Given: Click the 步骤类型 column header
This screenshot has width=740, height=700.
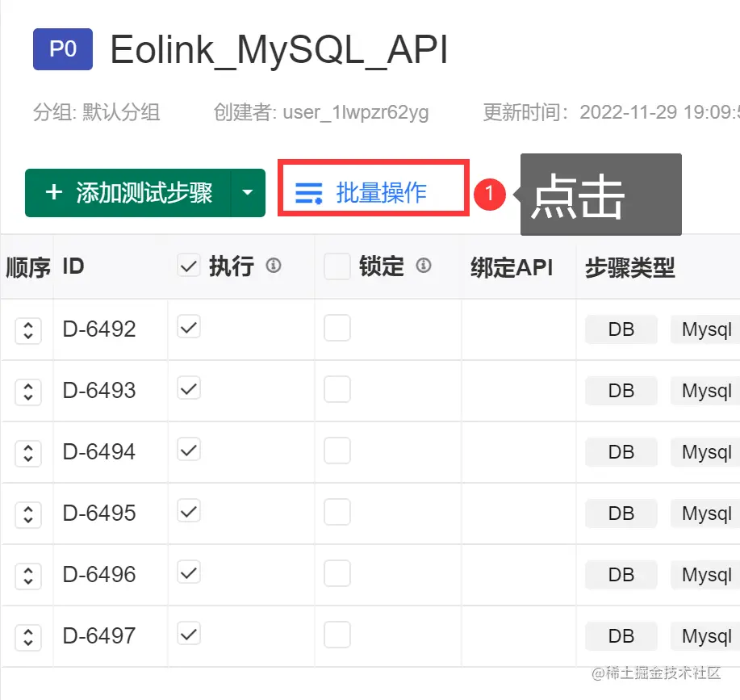Looking at the screenshot, I should [x=630, y=267].
